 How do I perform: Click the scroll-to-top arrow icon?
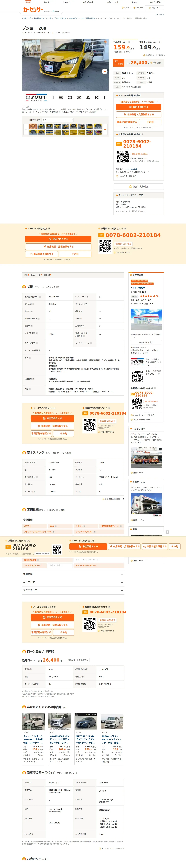tap(167, 532)
